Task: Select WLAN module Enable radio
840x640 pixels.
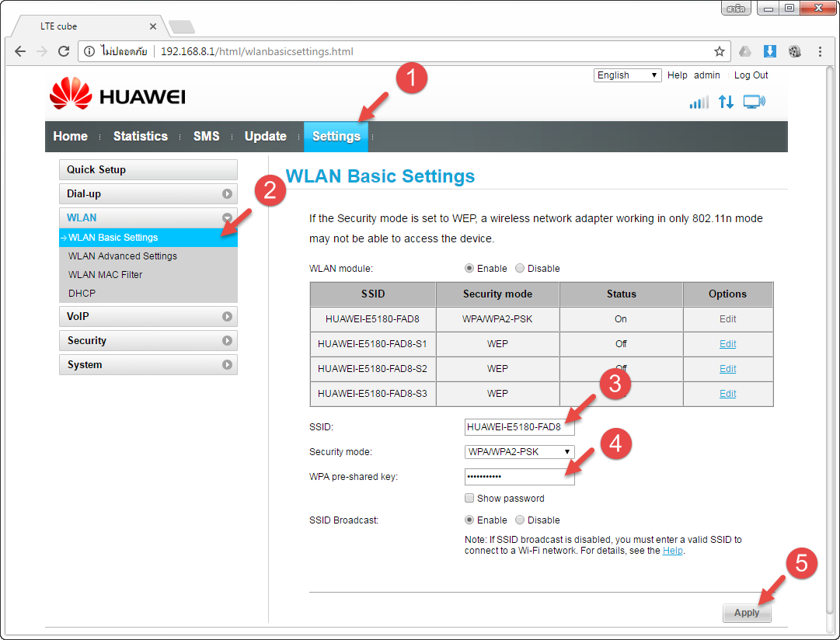Action: pos(469,268)
